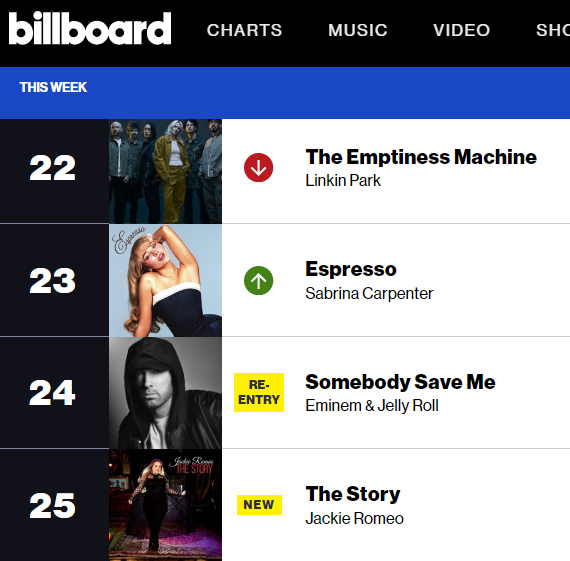Click red down arrow for The Emptiness Machine
570x561 pixels.
coord(258,168)
